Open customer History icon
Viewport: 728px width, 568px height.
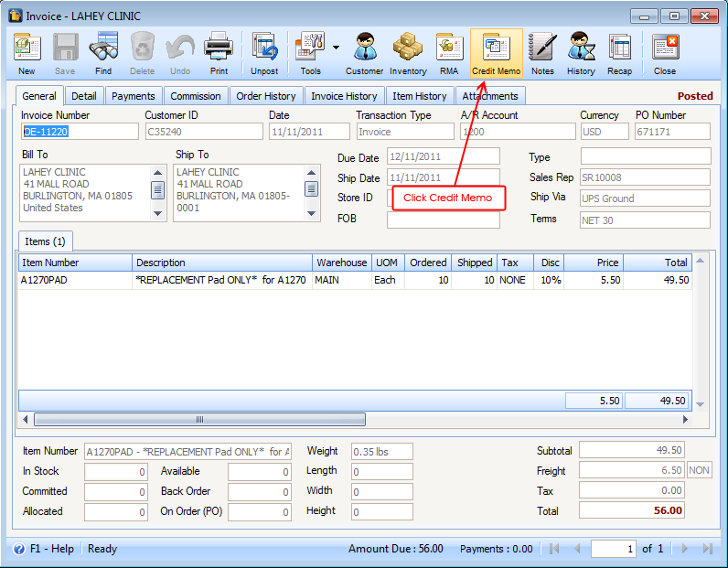[x=581, y=47]
